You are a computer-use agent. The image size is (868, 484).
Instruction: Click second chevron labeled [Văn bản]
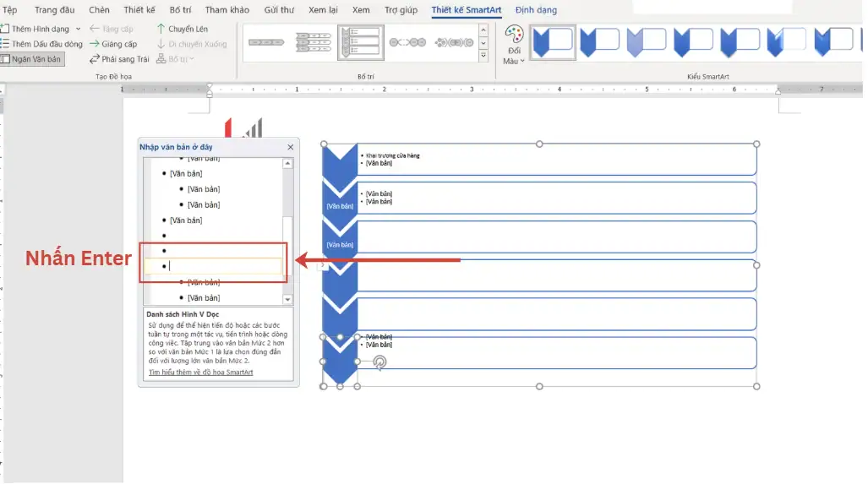coord(339,205)
